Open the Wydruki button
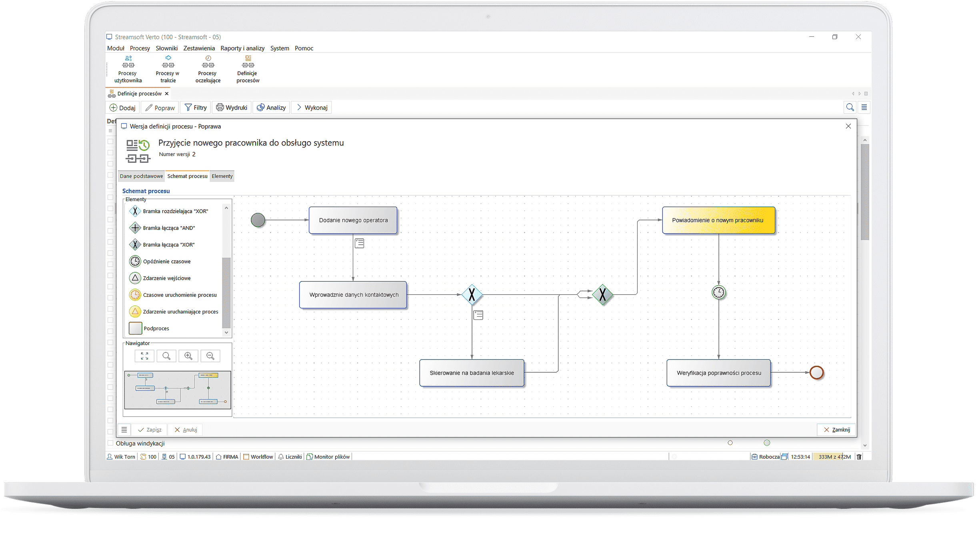The image size is (980, 533). (232, 108)
